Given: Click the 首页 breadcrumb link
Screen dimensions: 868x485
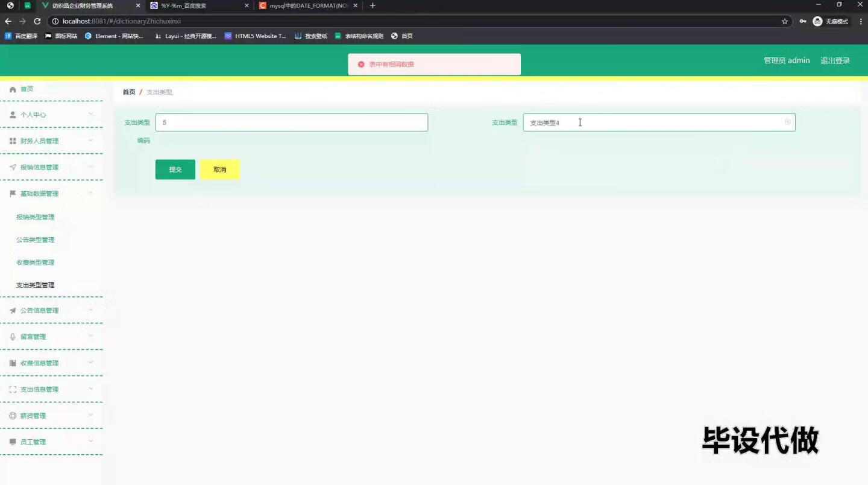Looking at the screenshot, I should click(129, 92).
